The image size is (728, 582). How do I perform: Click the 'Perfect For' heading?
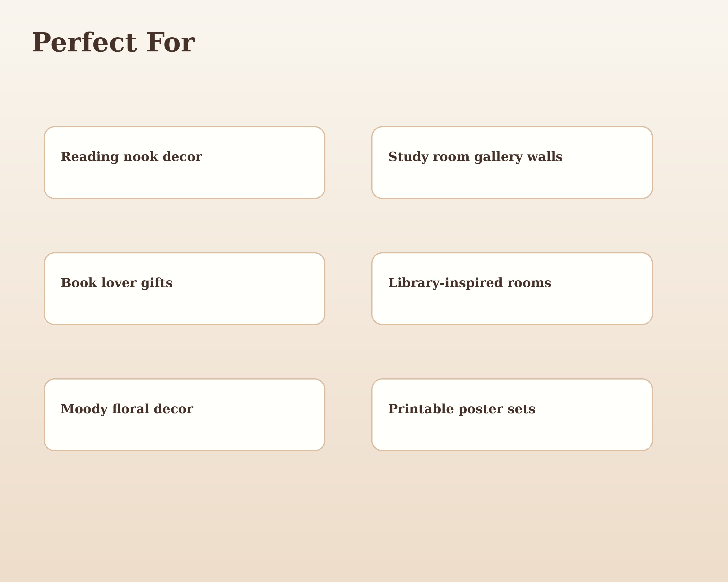(x=113, y=42)
